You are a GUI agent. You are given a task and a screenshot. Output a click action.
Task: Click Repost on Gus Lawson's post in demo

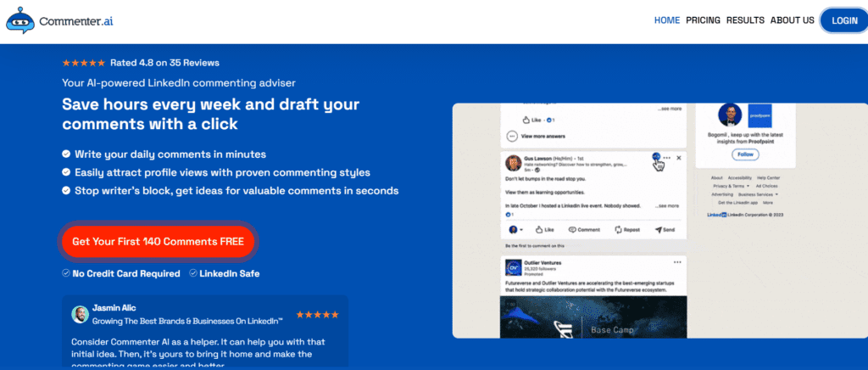[627, 229]
